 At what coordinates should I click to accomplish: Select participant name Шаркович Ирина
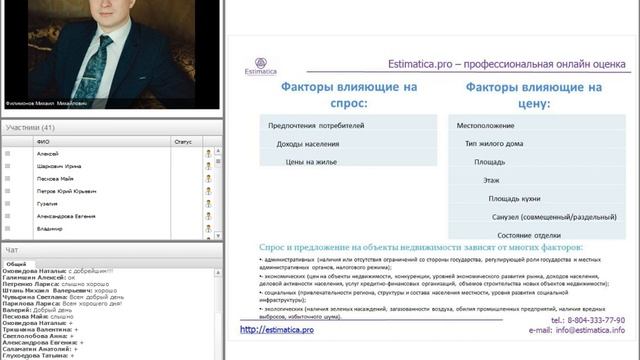click(x=59, y=166)
